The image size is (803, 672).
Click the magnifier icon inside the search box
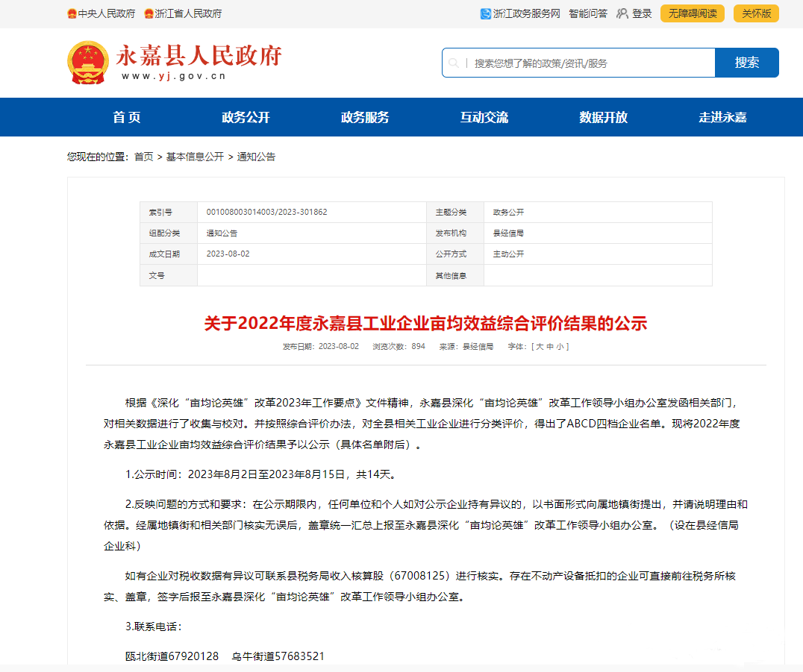[x=454, y=63]
